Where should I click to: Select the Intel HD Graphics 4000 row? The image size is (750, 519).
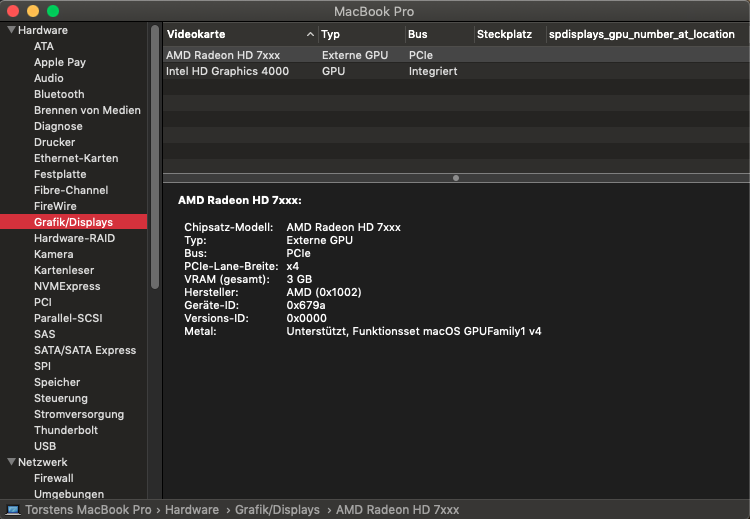click(x=456, y=71)
